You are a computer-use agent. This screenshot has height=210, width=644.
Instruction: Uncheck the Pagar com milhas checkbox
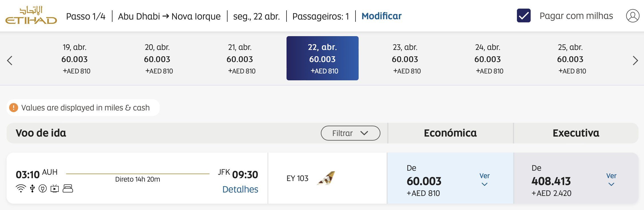click(x=524, y=16)
